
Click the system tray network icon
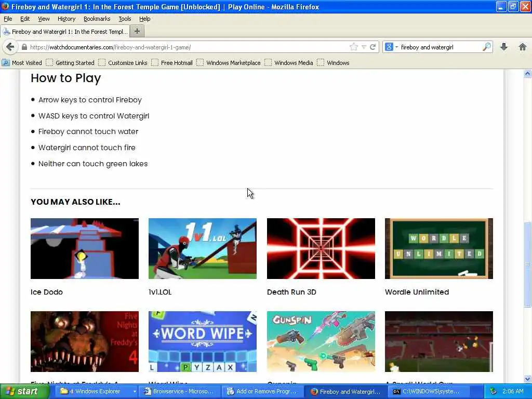[x=494, y=392]
